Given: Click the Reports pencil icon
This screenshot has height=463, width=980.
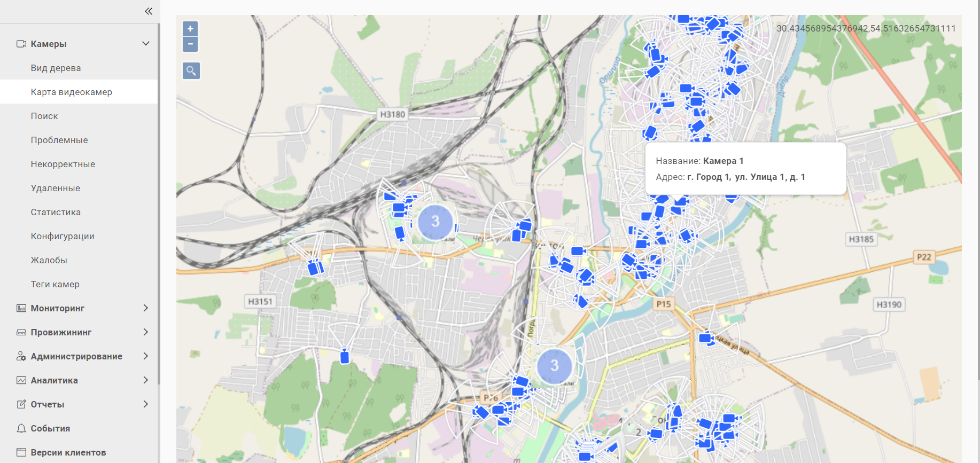Looking at the screenshot, I should pos(21,404).
